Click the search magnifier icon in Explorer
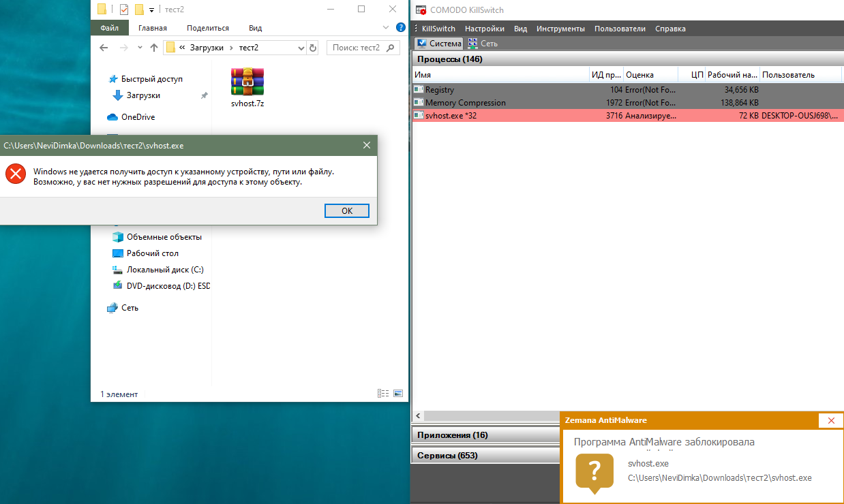The width and height of the screenshot is (844, 504). pyautogui.click(x=390, y=48)
